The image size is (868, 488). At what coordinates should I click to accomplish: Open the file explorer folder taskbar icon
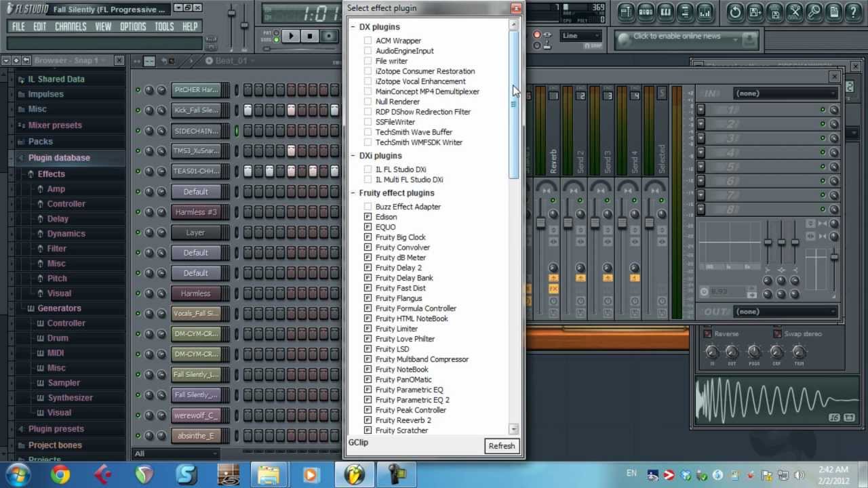click(269, 474)
